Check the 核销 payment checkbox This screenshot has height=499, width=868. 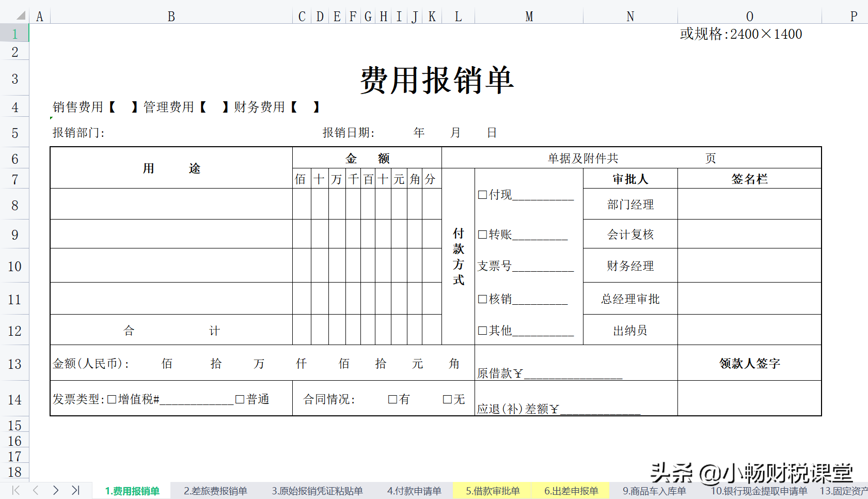coord(483,299)
